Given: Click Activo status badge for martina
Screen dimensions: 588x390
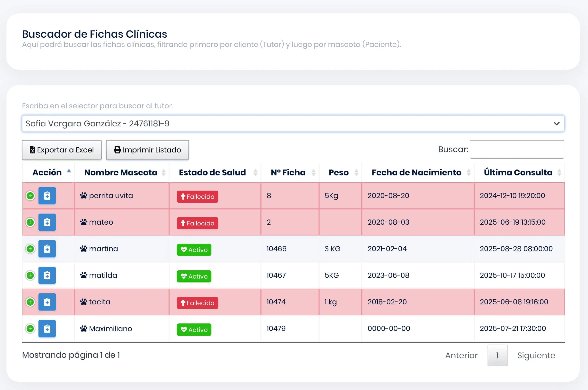Looking at the screenshot, I should (194, 250).
